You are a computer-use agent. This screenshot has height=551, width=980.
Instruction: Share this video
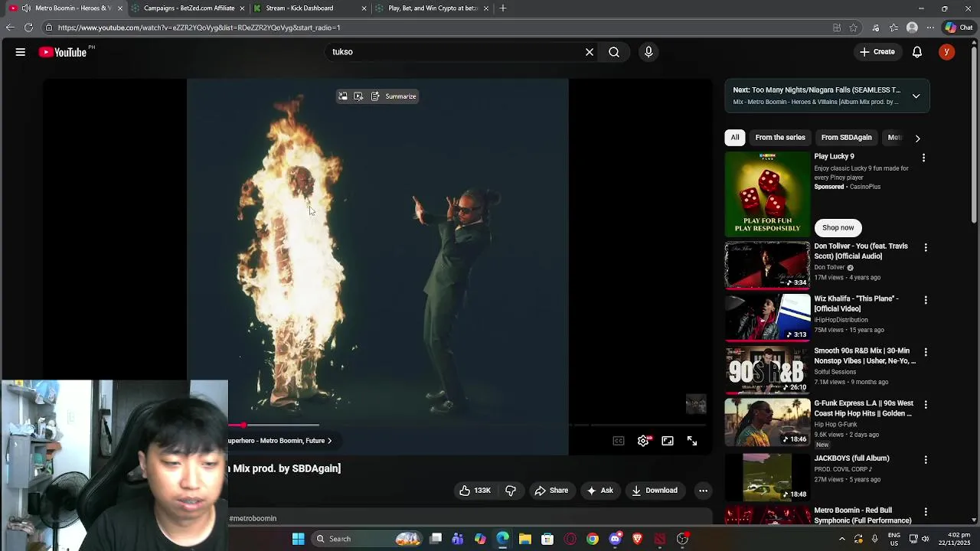[551, 491]
